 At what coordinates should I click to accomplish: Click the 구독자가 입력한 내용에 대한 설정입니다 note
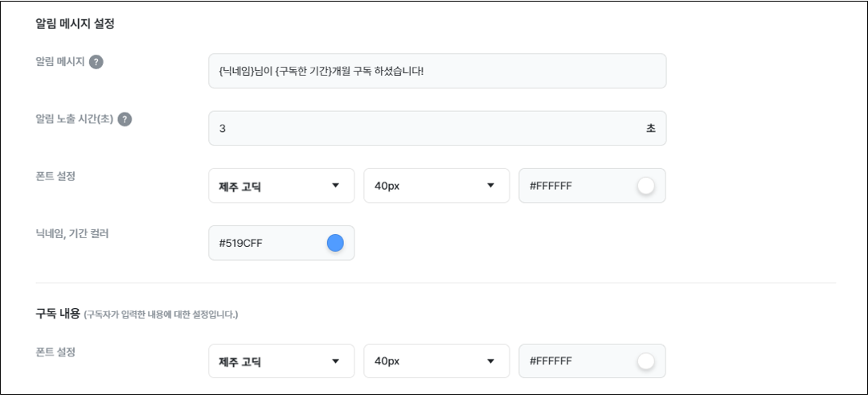(x=161, y=315)
